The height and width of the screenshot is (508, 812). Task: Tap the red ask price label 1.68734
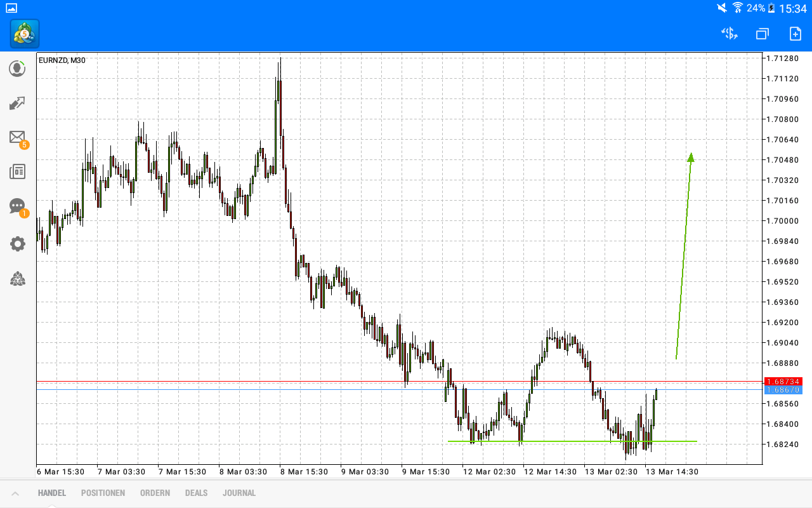tap(785, 382)
